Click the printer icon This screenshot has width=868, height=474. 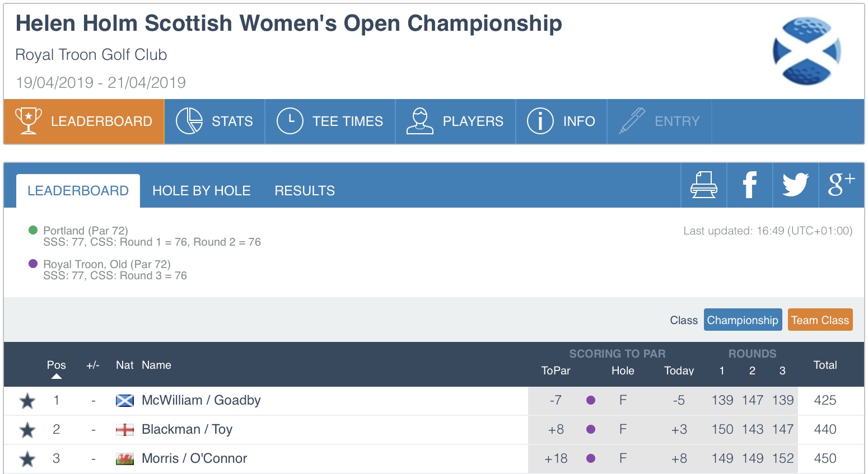coord(703,185)
